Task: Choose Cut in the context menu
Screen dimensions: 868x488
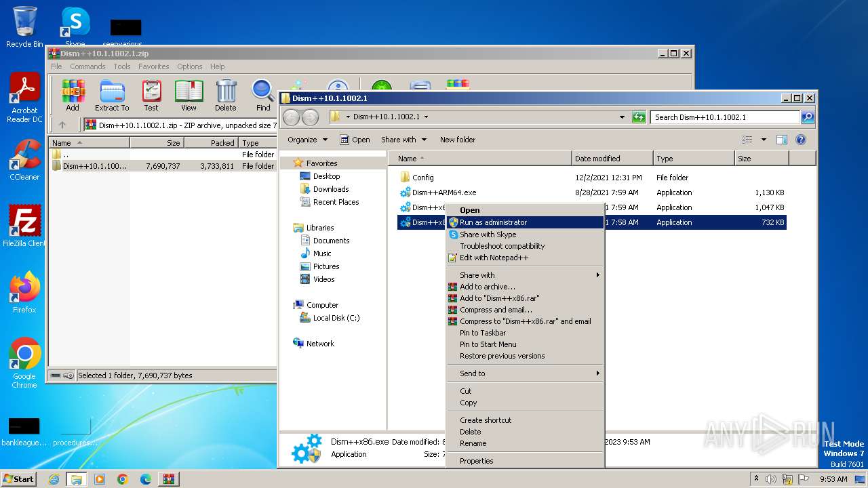Action: click(525, 391)
